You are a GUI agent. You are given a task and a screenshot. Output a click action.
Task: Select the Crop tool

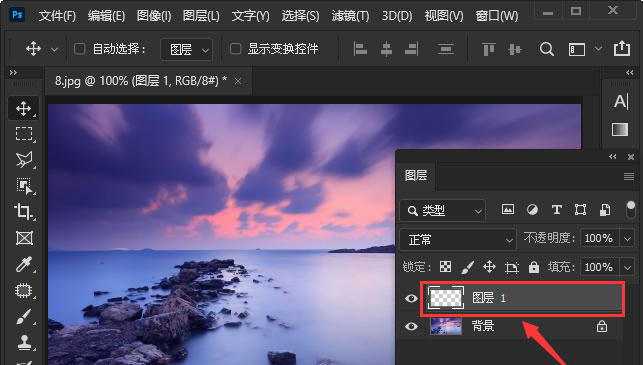(x=23, y=212)
